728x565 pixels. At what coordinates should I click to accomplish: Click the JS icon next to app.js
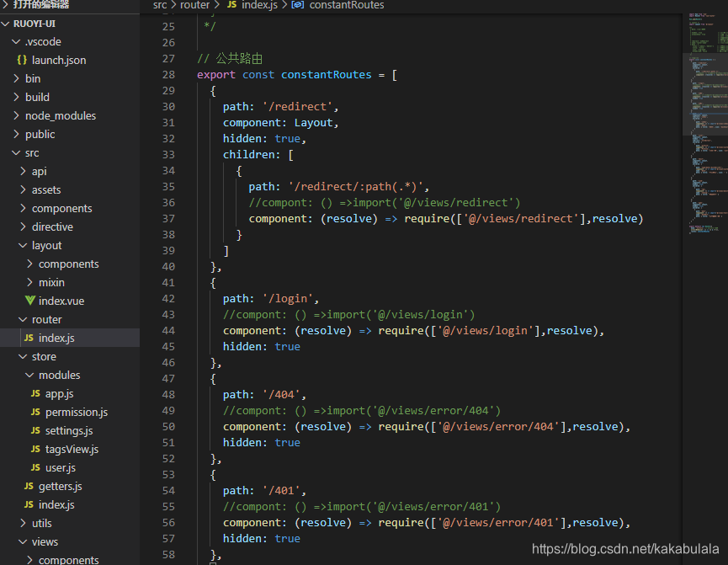coord(35,393)
